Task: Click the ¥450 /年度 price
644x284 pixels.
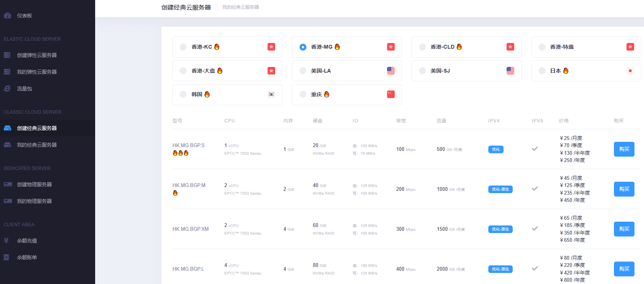Action: coord(572,200)
